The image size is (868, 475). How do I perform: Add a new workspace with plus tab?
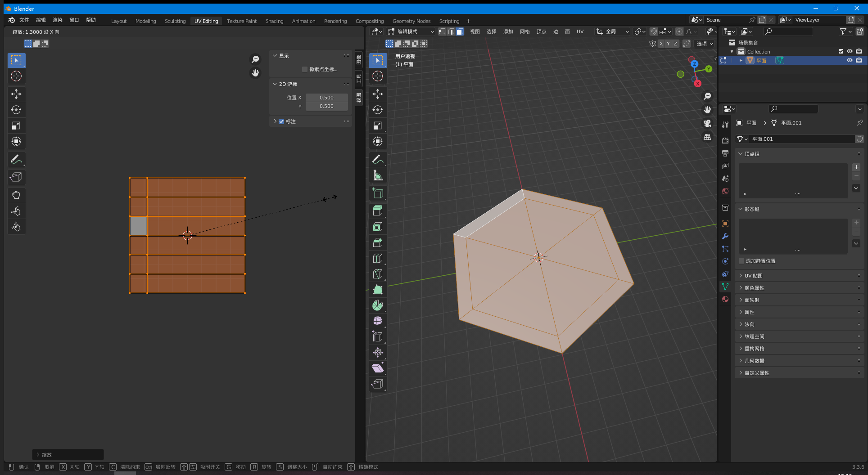pos(468,21)
